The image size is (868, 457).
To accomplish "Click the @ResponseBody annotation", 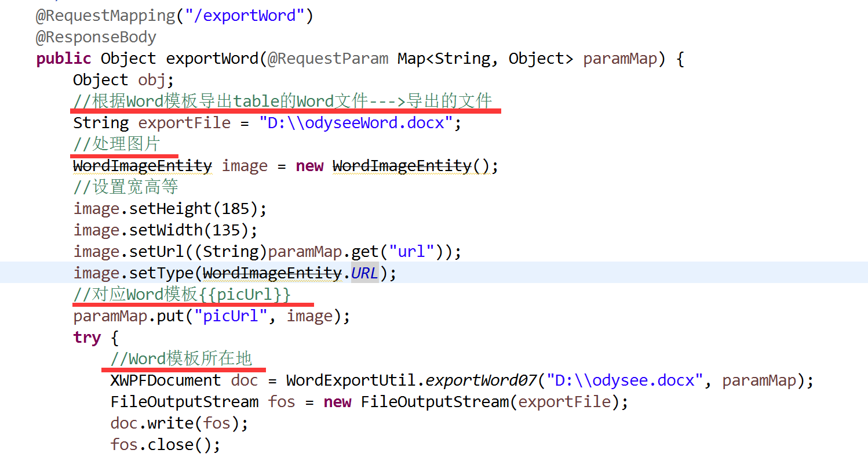I will pyautogui.click(x=96, y=37).
